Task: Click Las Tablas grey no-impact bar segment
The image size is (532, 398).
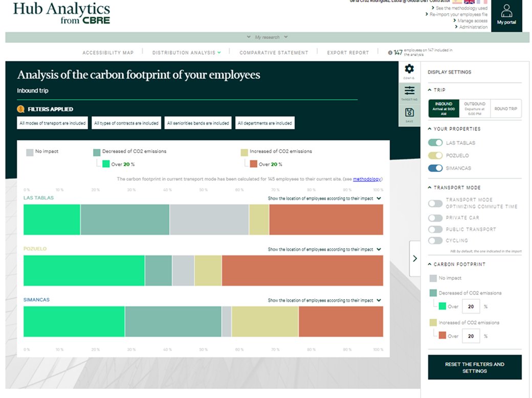Action: (209, 219)
